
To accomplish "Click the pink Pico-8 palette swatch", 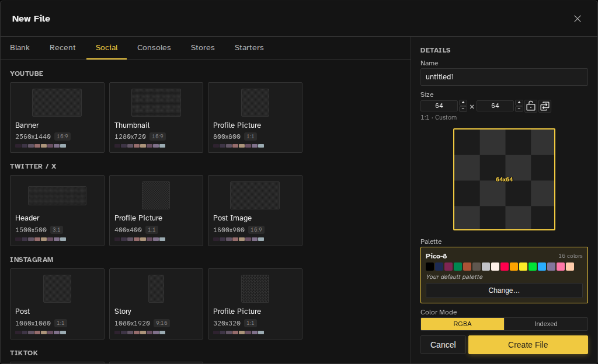I will point(560,267).
